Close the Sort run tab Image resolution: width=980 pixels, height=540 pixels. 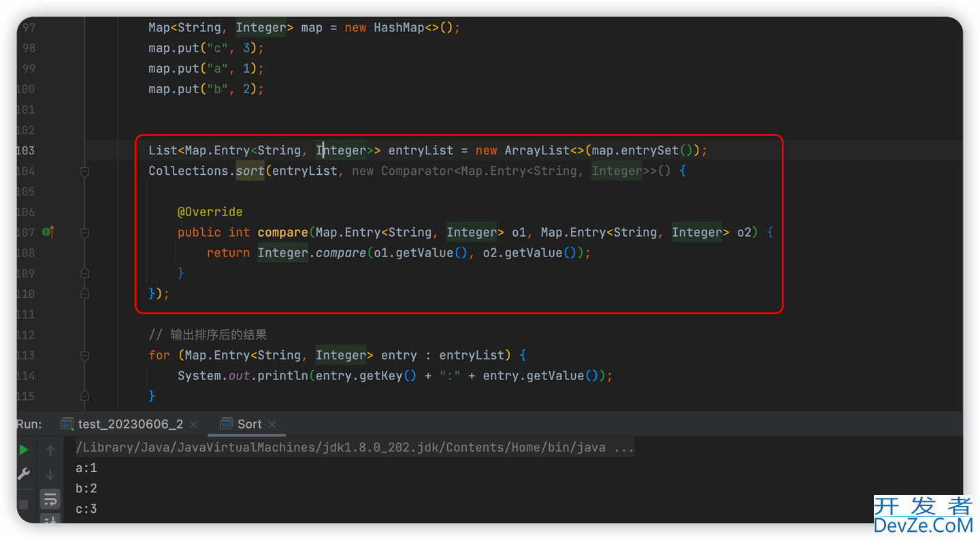click(x=272, y=424)
